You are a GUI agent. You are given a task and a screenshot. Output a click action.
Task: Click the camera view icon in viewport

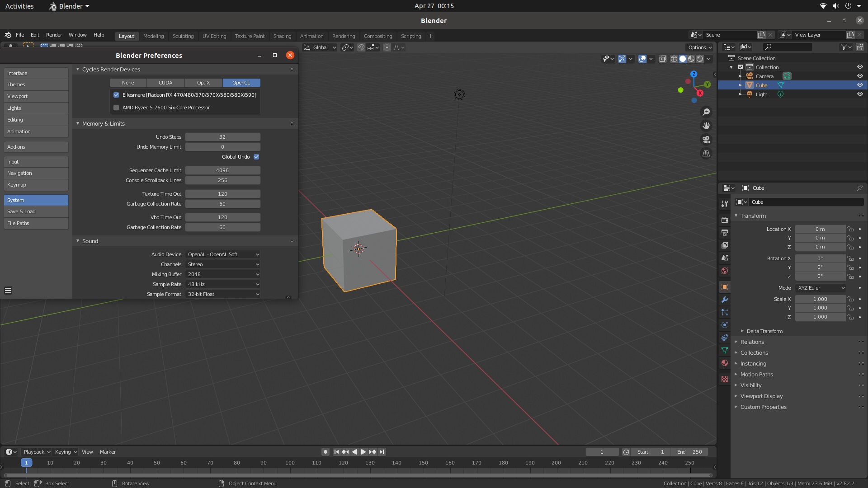[x=706, y=140]
